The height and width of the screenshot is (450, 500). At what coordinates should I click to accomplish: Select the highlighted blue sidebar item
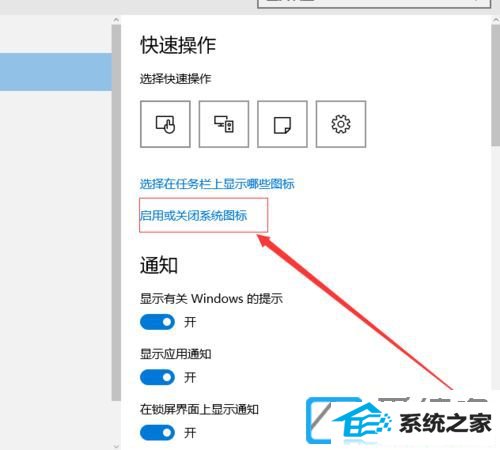(56, 72)
